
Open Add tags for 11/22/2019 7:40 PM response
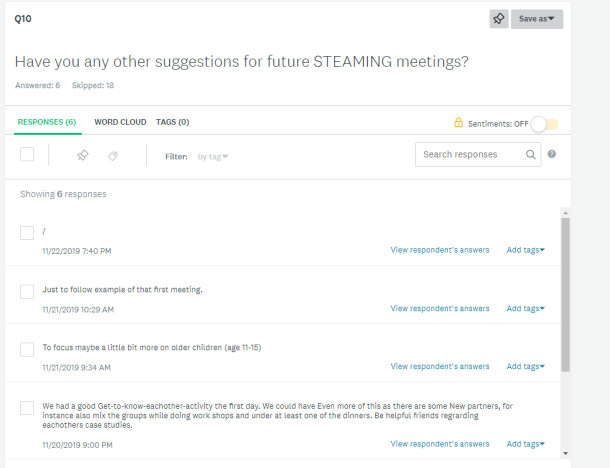click(x=526, y=250)
